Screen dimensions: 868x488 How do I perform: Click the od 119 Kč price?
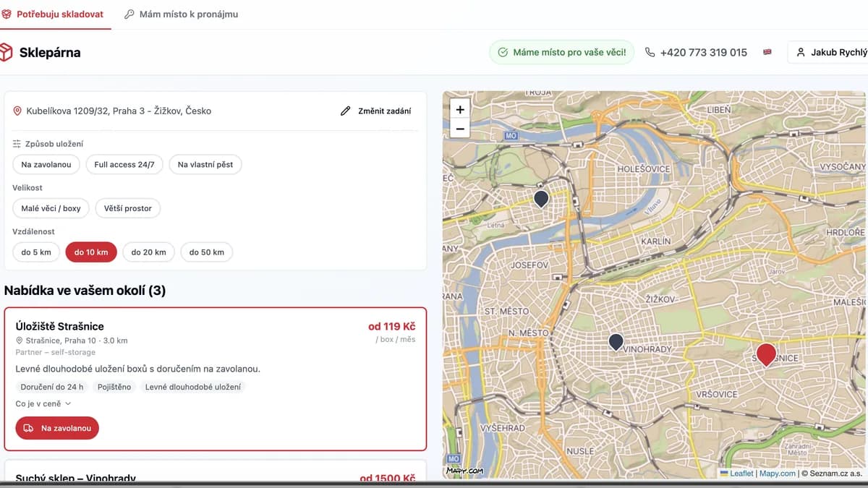click(x=392, y=327)
